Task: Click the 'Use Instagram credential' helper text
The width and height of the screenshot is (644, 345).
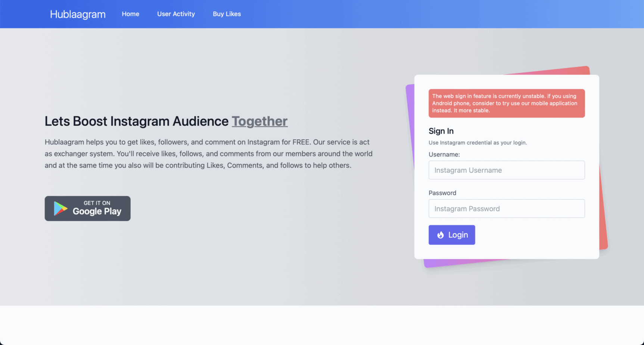Action: pos(477,143)
